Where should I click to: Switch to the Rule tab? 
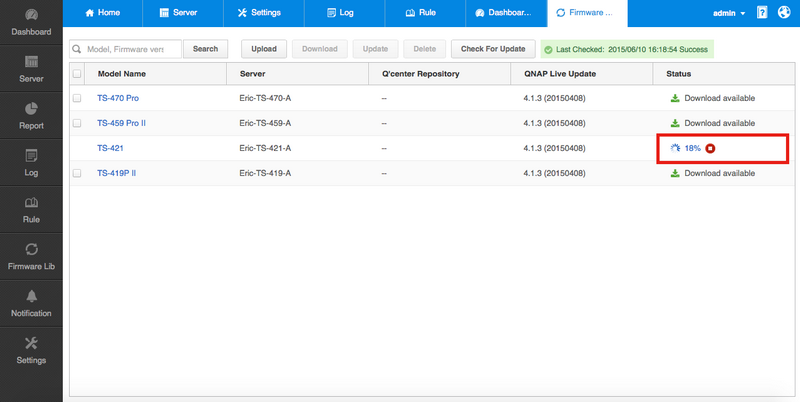pos(425,13)
